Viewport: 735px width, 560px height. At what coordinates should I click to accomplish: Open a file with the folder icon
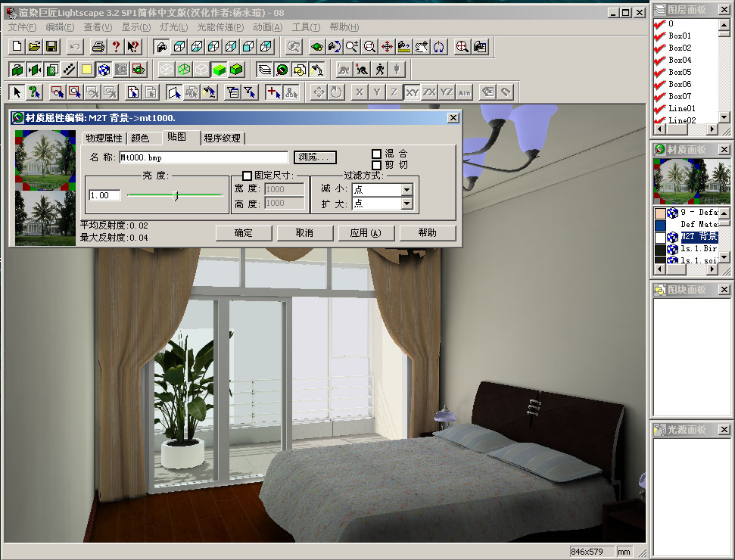tap(34, 46)
